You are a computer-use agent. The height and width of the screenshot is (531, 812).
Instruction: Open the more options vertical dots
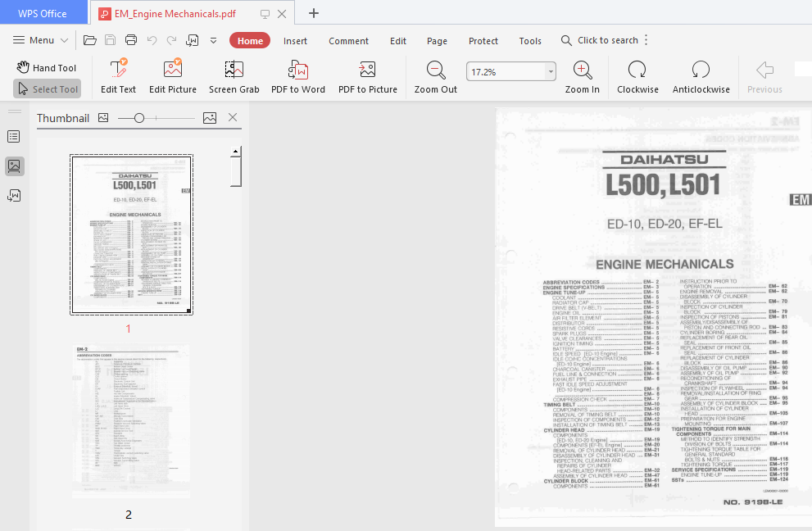tap(646, 40)
